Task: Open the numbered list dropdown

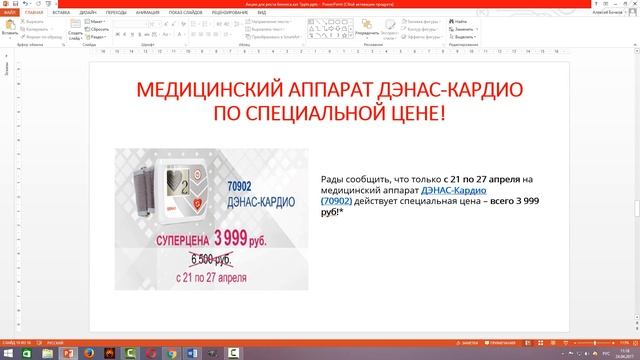Action: [206, 24]
